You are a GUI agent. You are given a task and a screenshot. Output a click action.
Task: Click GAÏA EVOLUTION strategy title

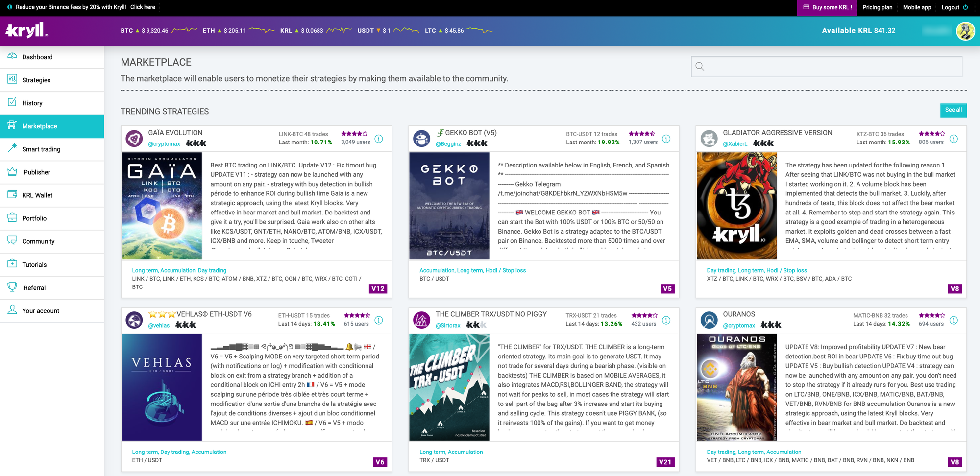coord(175,133)
